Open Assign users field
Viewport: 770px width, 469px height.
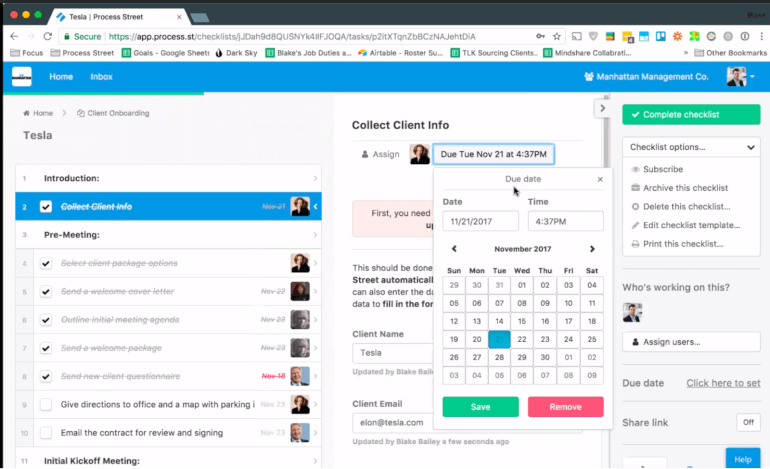coord(691,342)
